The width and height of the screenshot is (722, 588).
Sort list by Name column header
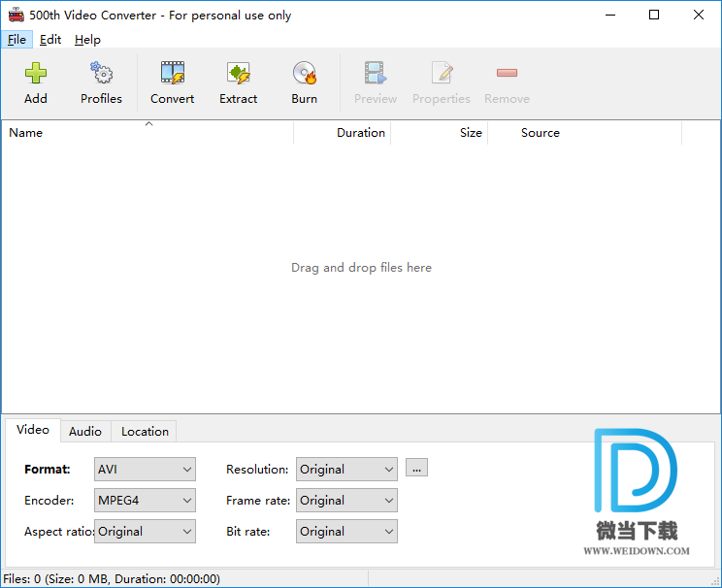tap(148, 133)
